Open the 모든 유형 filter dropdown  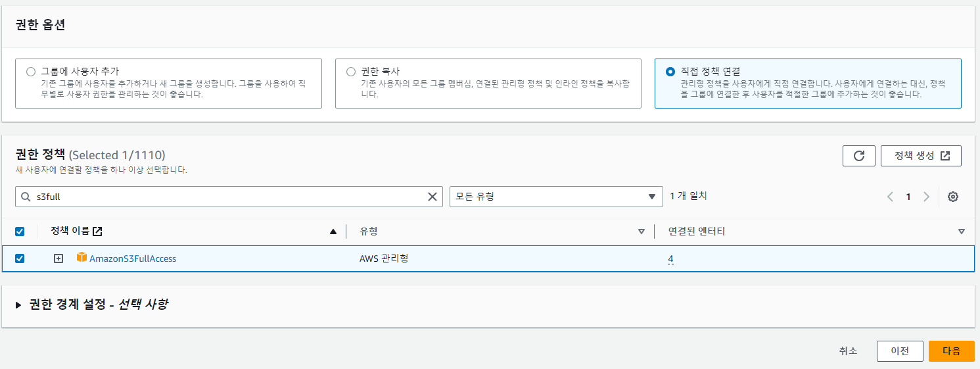pos(556,197)
